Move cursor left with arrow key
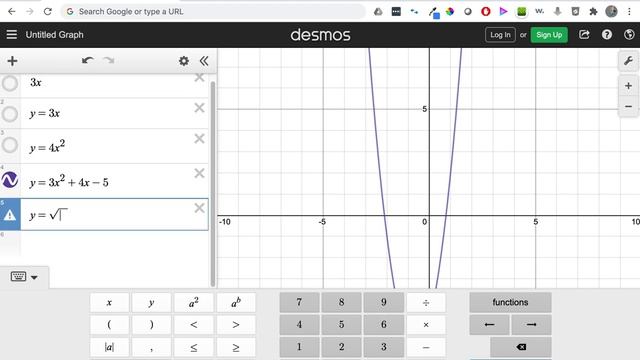The image size is (640, 360). 489,324
